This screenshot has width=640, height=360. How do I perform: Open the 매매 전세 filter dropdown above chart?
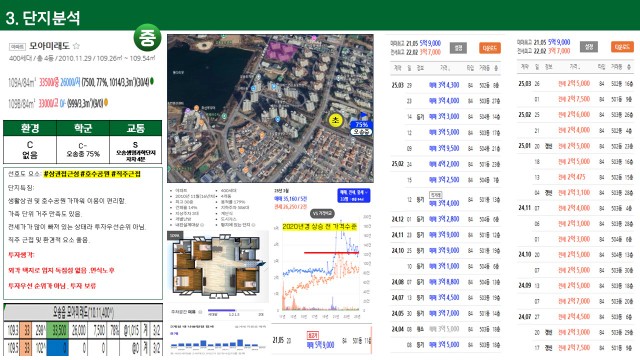pos(353,196)
